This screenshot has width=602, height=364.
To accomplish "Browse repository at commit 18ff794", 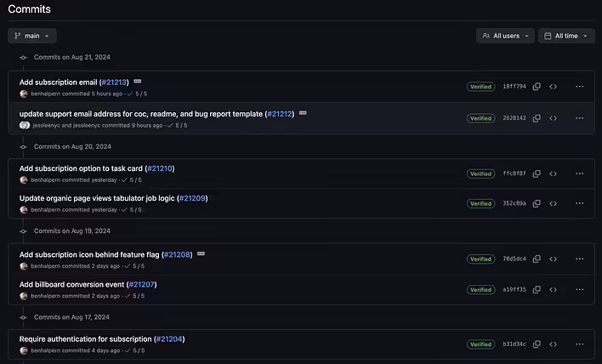I will (x=554, y=87).
